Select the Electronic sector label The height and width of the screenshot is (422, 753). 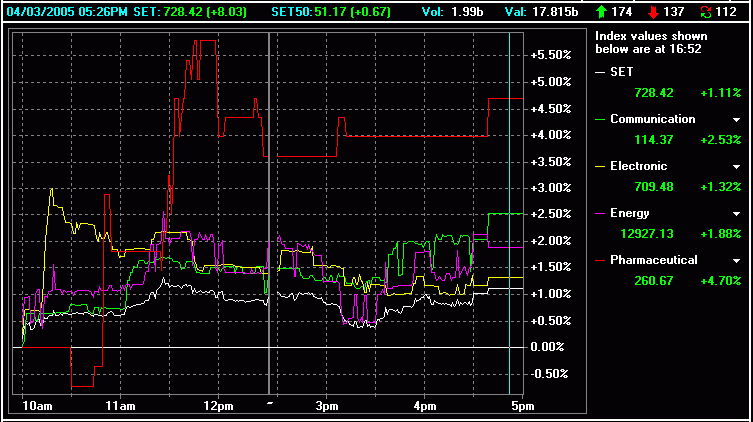click(x=639, y=166)
